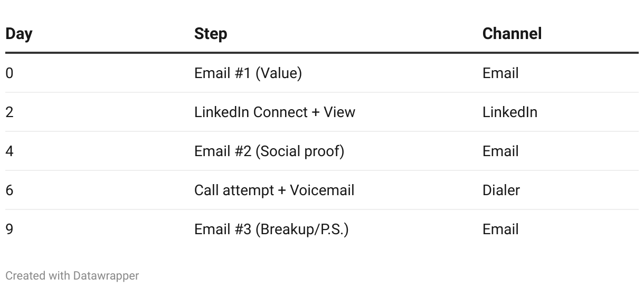Image resolution: width=644 pixels, height=288 pixels.
Task: Select the Email #1 (Value) cell
Action: [248, 73]
